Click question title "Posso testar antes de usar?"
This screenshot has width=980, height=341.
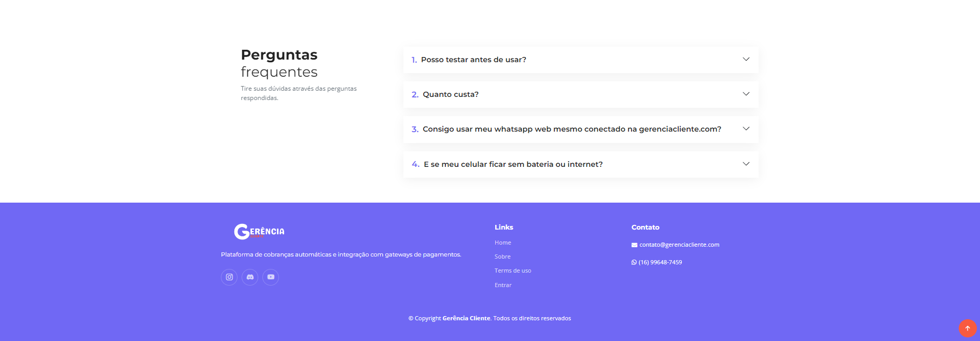[473, 60]
